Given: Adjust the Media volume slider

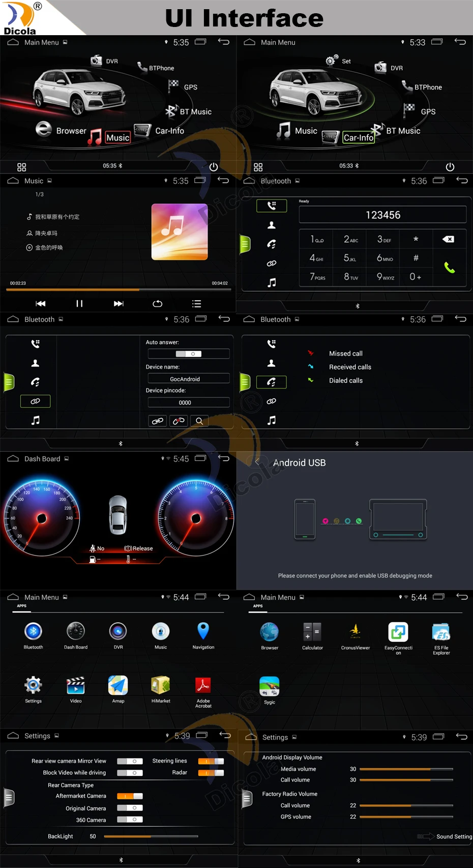Looking at the screenshot, I should (406, 769).
